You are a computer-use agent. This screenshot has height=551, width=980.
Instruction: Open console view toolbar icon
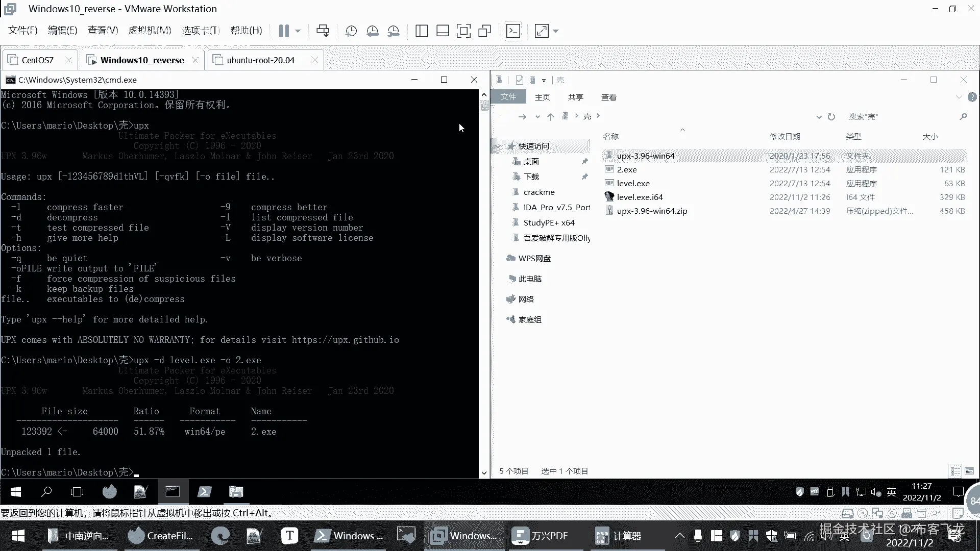point(513,31)
